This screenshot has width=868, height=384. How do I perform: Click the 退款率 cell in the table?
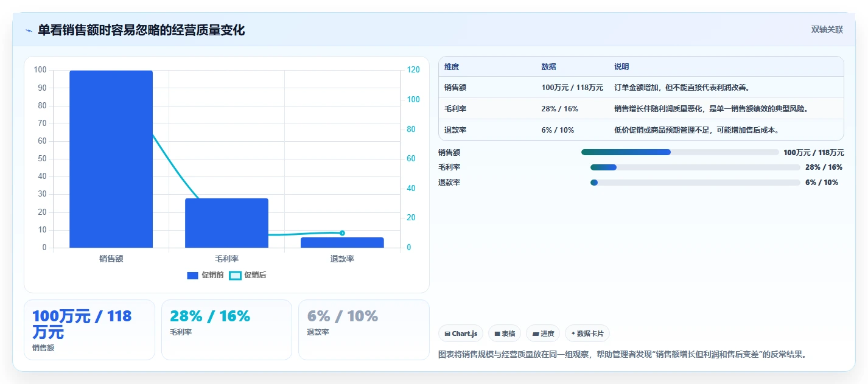tap(455, 130)
